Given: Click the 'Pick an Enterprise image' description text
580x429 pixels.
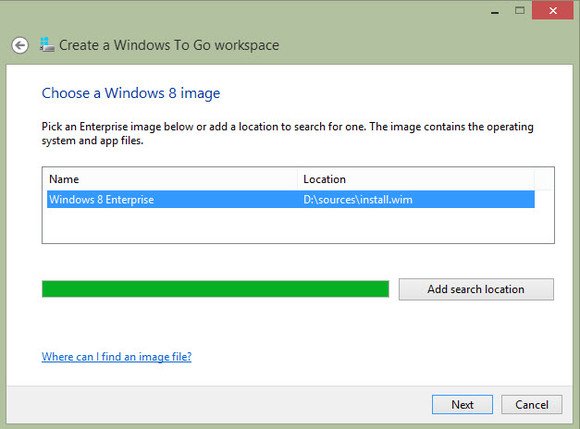Looking at the screenshot, I should pos(287,134).
